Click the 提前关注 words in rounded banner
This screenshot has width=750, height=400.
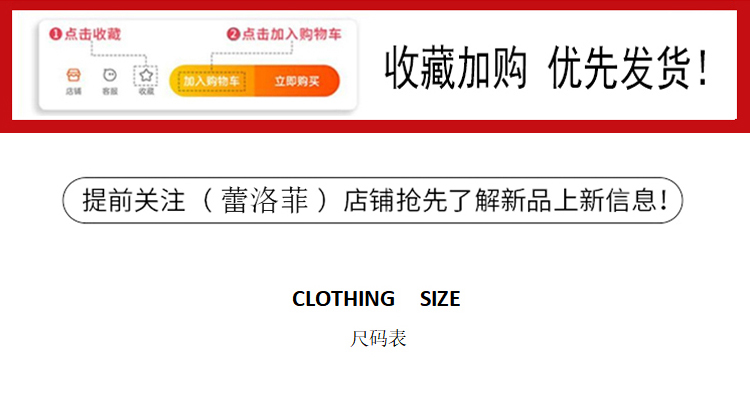point(133,200)
